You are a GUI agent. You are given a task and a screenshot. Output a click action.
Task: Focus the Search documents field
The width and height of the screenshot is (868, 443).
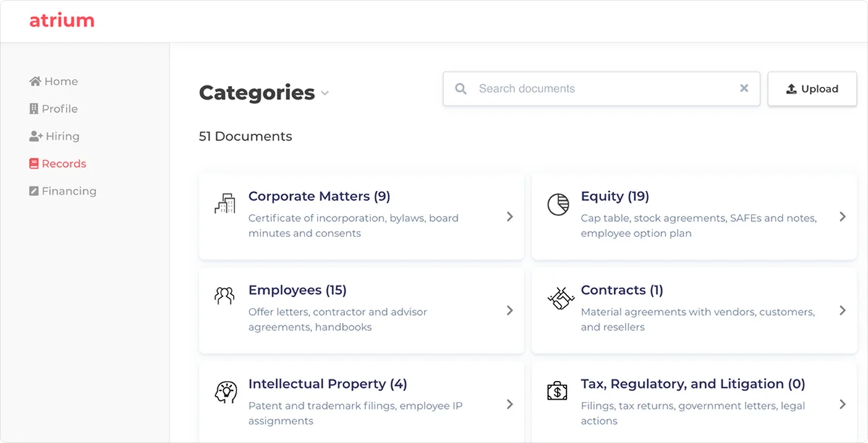600,89
